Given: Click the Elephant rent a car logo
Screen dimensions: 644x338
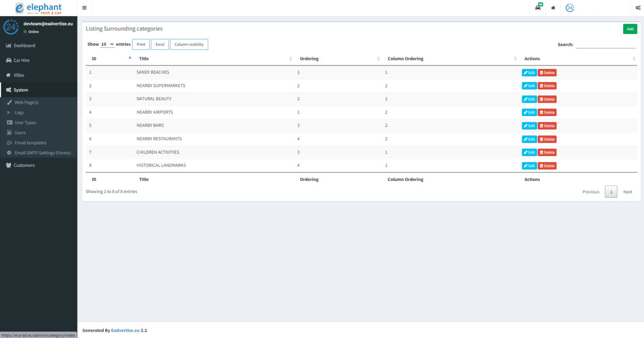Looking at the screenshot, I should click(38, 8).
